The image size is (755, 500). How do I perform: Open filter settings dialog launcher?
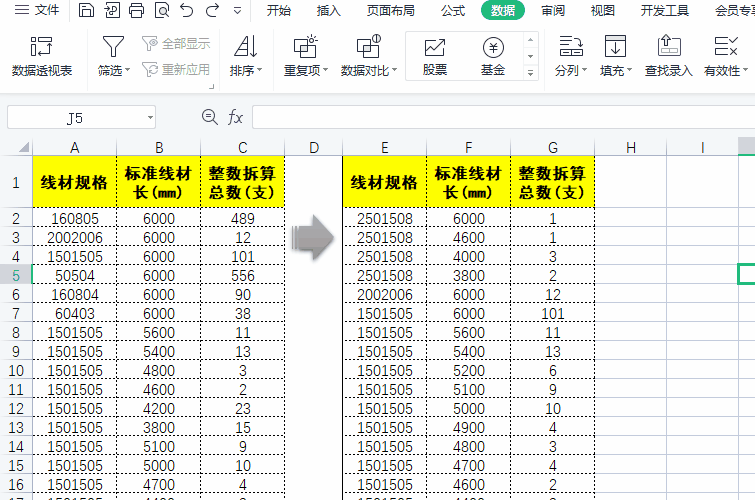point(211,87)
